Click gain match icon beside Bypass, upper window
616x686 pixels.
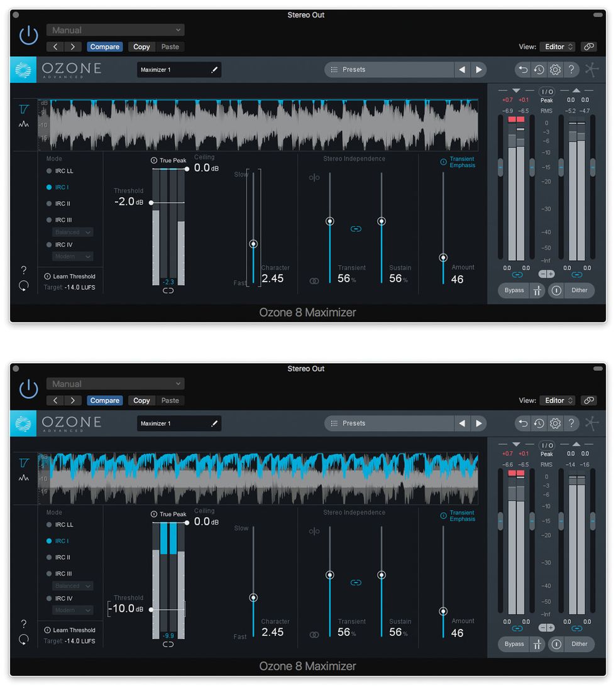click(x=537, y=290)
